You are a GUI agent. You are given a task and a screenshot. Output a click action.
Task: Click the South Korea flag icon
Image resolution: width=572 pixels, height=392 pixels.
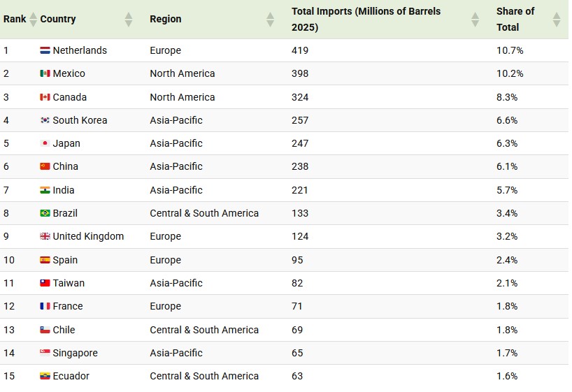(45, 120)
